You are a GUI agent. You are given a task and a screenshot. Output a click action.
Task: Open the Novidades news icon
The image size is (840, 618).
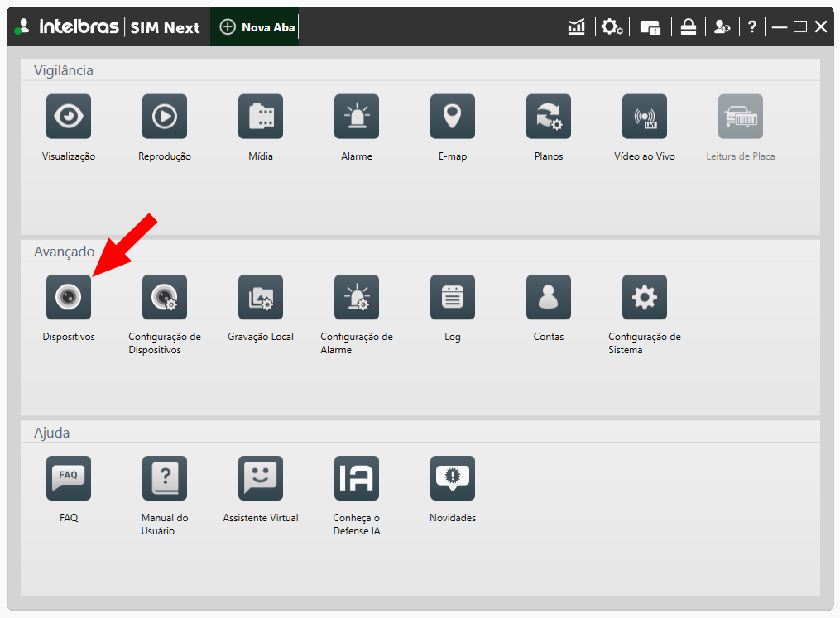pos(452,477)
